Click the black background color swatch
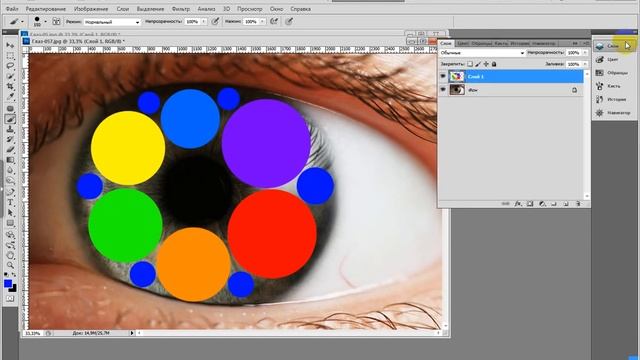Screen dimensions: 640x360 click(14, 289)
